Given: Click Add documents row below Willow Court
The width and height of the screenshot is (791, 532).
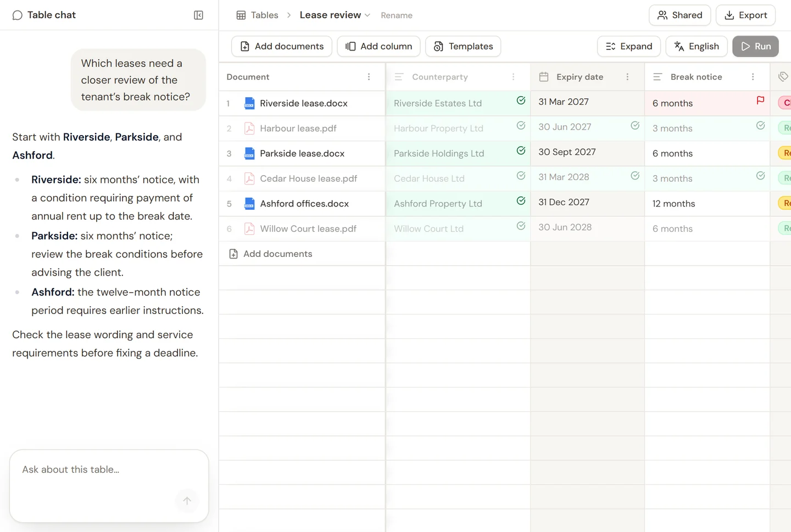Looking at the screenshot, I should [302, 254].
